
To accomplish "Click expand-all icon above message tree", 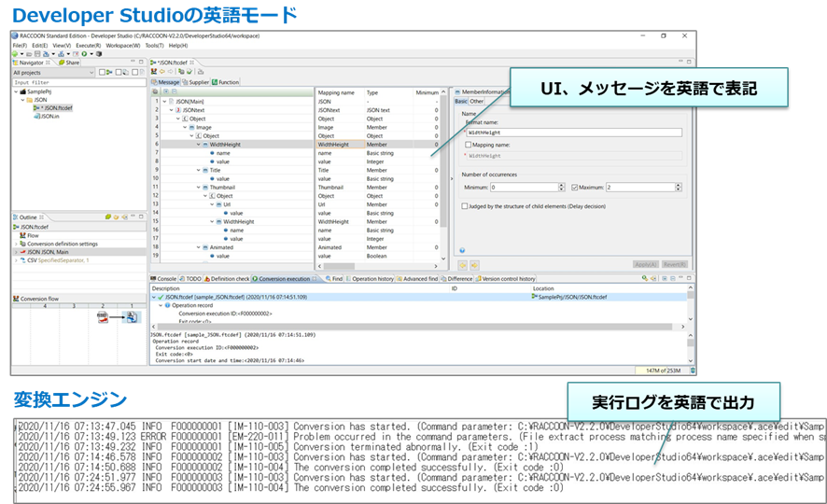I will coord(165,91).
